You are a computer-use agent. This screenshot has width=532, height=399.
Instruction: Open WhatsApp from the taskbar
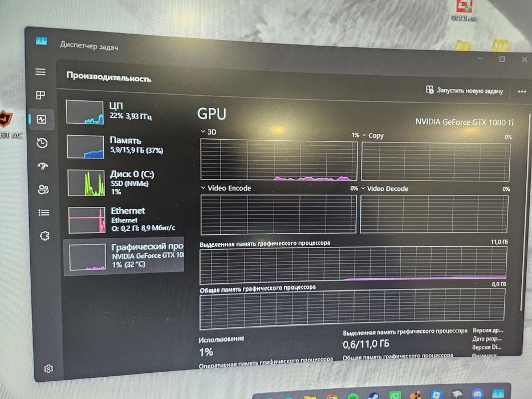(x=395, y=395)
